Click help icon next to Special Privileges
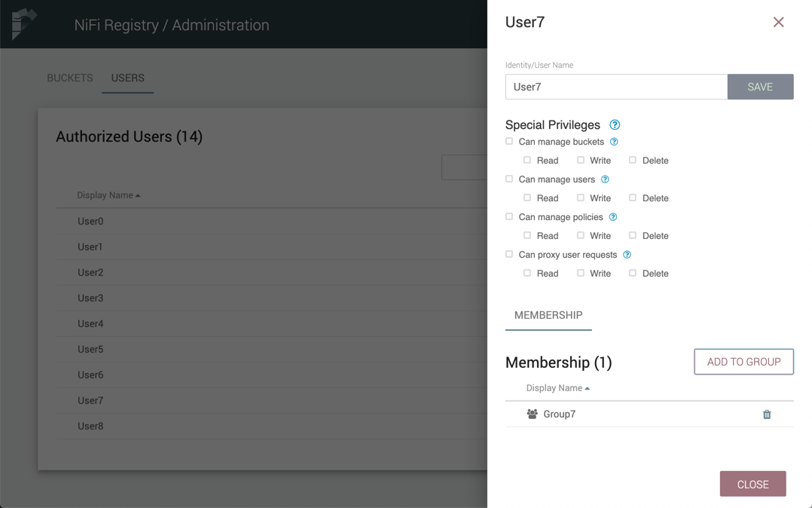812x508 pixels. 615,125
